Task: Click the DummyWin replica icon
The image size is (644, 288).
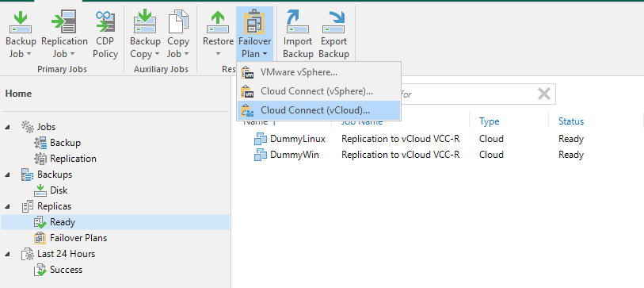Action: 261,155
